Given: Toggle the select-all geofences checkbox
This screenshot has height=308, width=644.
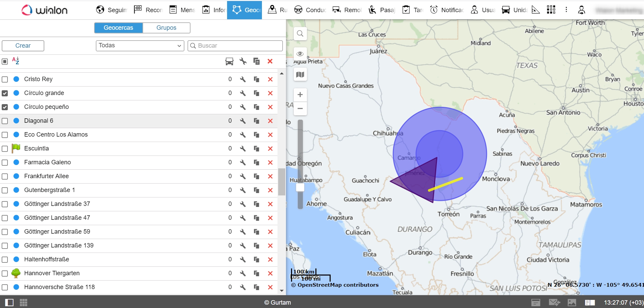Looking at the screenshot, I should pyautogui.click(x=5, y=62).
